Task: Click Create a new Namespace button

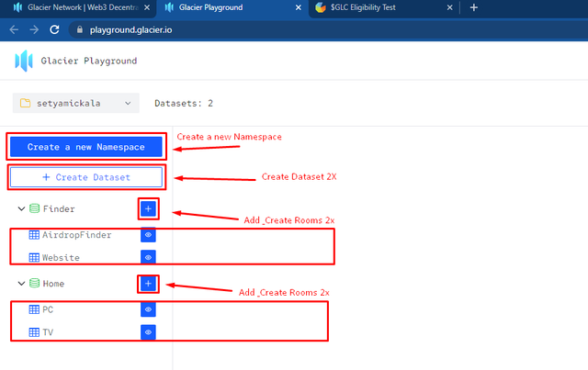Action: [86, 147]
